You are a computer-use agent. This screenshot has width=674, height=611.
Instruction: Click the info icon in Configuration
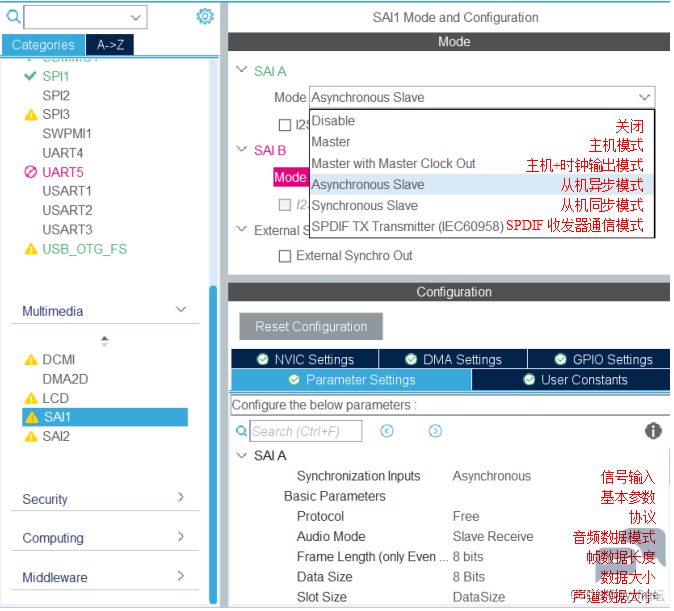(x=653, y=431)
